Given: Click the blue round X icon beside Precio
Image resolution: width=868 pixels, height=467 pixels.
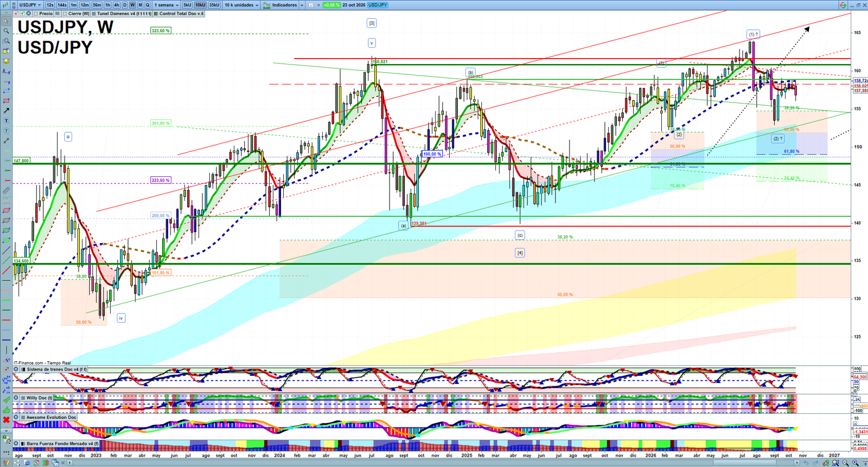Looking at the screenshot, I should coord(28,14).
